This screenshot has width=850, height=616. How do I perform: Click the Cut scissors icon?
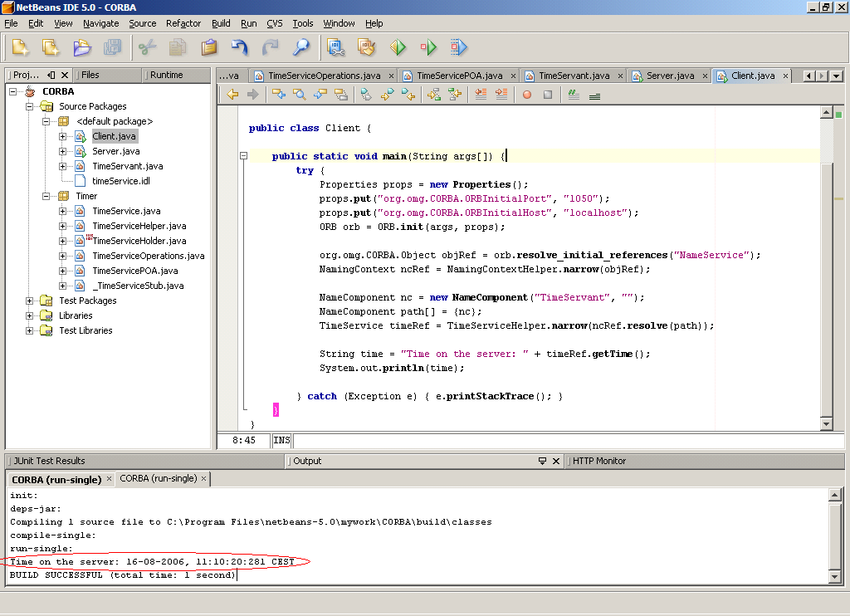(147, 47)
